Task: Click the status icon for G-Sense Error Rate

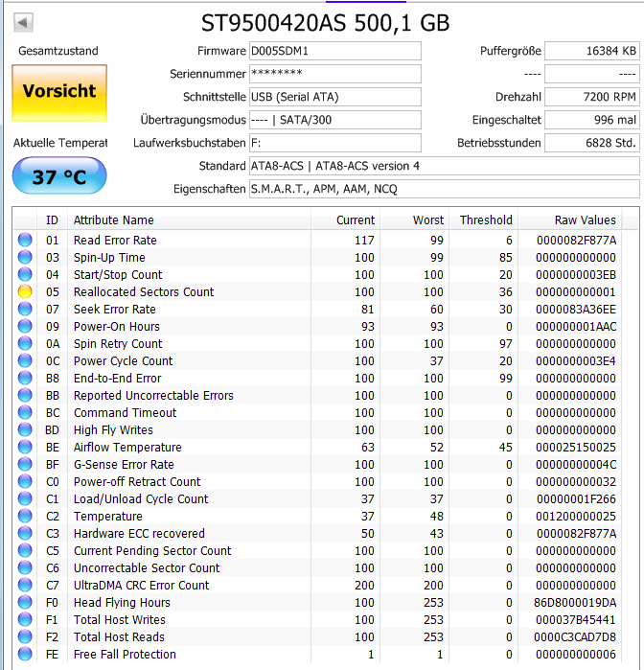Action: pos(25,464)
